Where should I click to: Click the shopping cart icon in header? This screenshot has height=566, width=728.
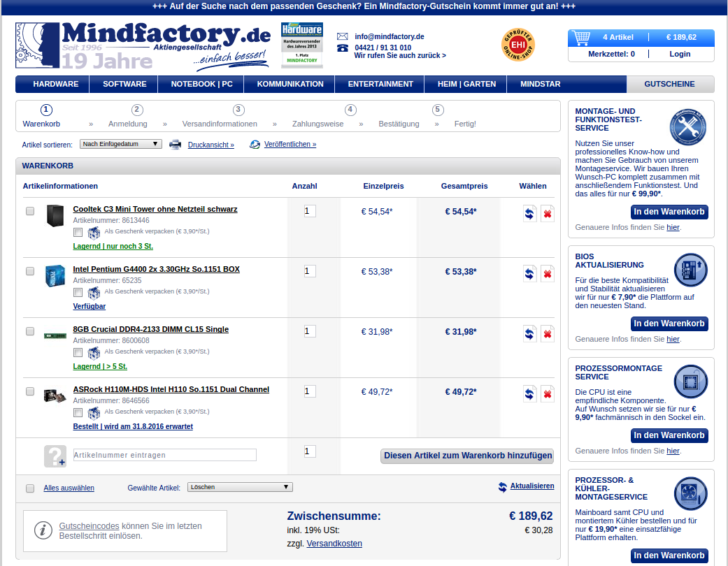coord(581,38)
